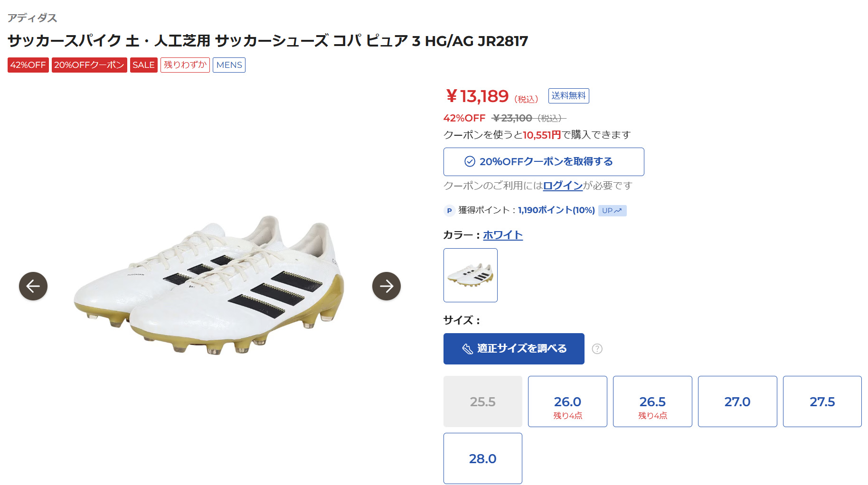868x485 pixels.
Task: Click the SALE tag
Action: point(143,65)
